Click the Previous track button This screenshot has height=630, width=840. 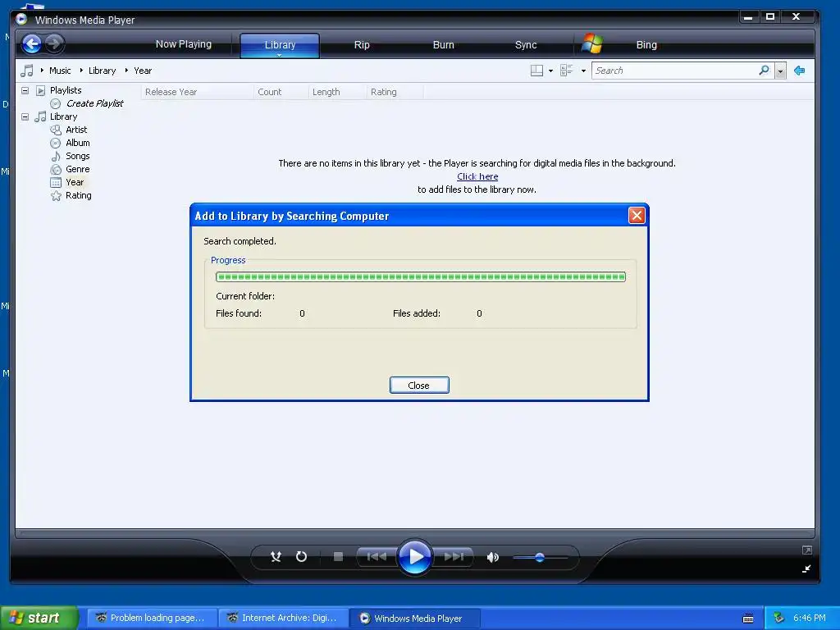pyautogui.click(x=377, y=557)
